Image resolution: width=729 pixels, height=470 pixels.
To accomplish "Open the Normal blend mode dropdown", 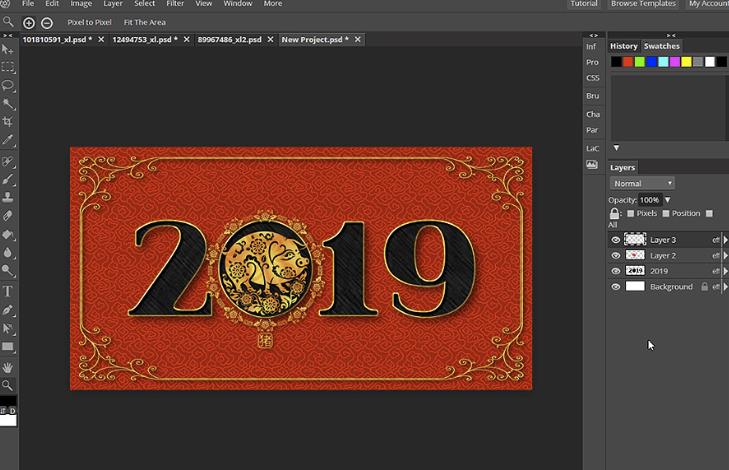I will point(642,183).
